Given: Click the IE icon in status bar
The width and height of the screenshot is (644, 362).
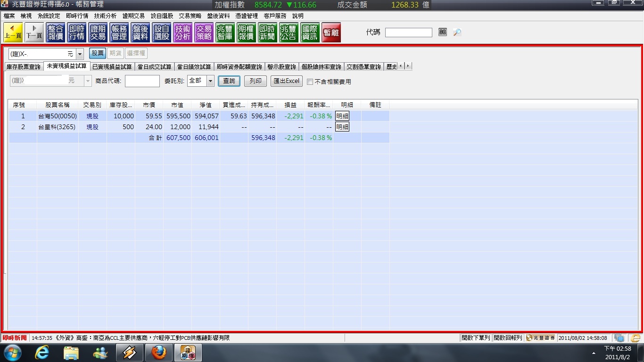Looking at the screenshot, I should 635,338.
